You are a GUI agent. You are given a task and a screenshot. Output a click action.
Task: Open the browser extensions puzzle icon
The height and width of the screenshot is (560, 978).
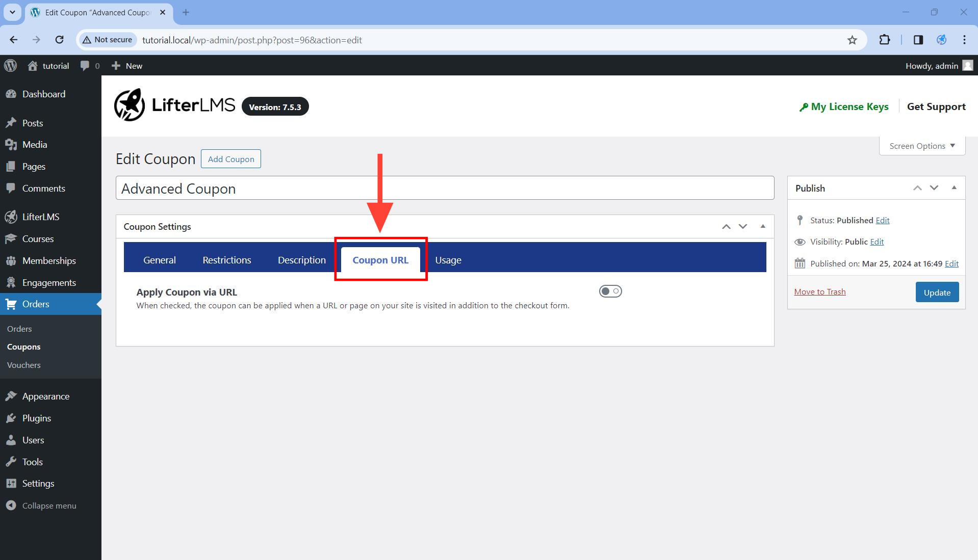click(885, 40)
